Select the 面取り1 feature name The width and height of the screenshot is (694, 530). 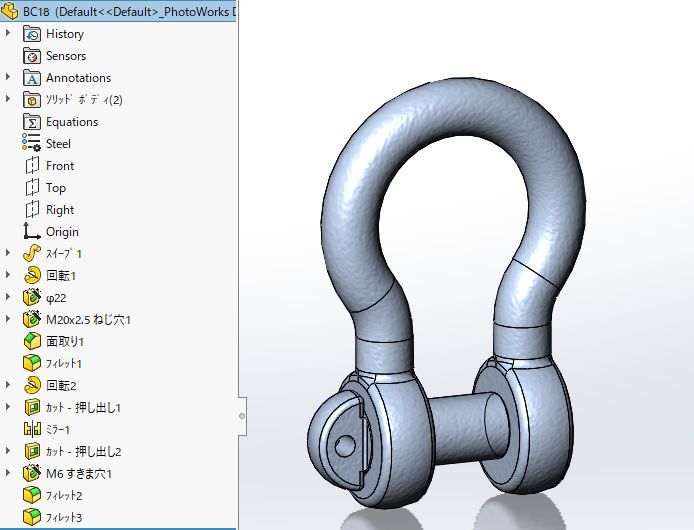tap(65, 341)
